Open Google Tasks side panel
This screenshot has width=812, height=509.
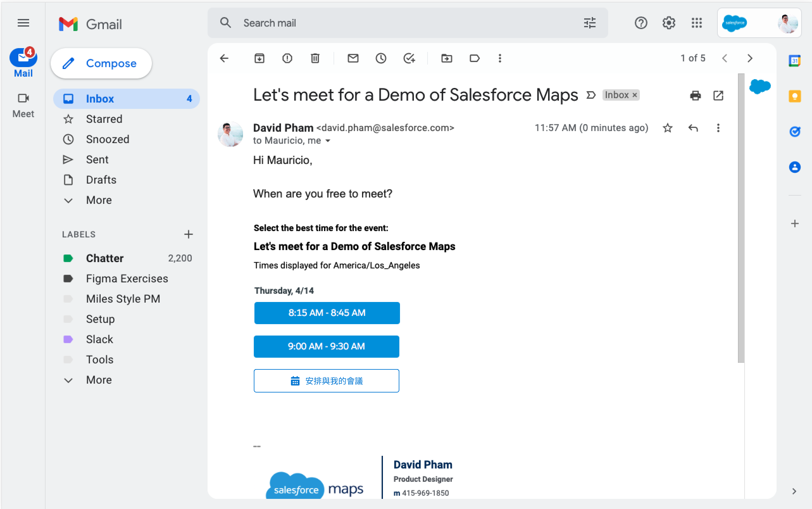tap(795, 131)
